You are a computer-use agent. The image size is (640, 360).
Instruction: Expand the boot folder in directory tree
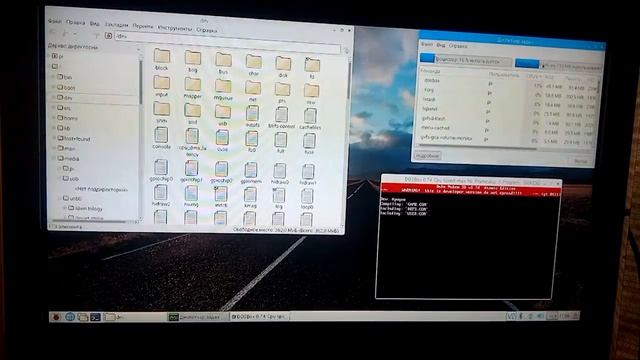tap(54, 87)
